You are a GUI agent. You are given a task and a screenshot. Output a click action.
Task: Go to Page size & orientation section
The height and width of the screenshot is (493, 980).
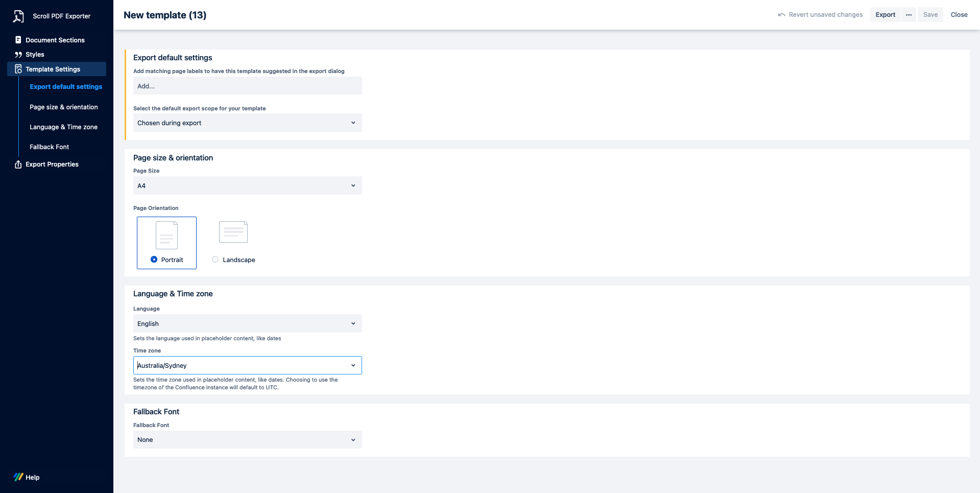pyautogui.click(x=63, y=107)
